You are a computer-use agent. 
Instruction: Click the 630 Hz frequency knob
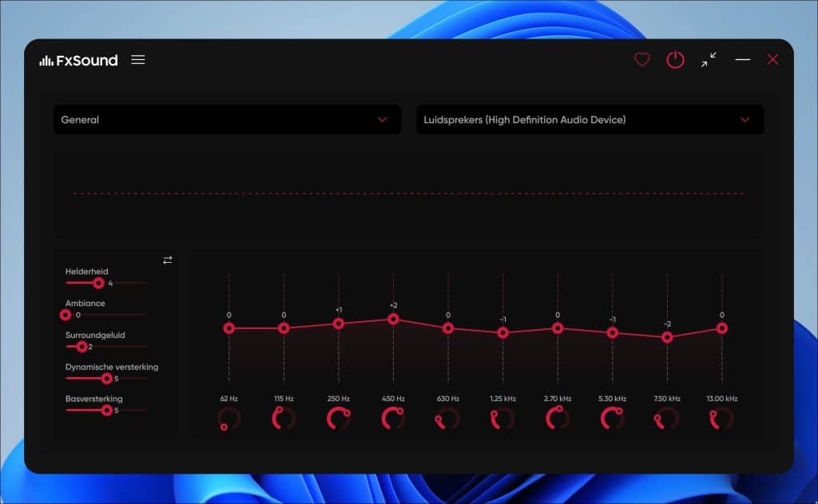tap(448, 419)
